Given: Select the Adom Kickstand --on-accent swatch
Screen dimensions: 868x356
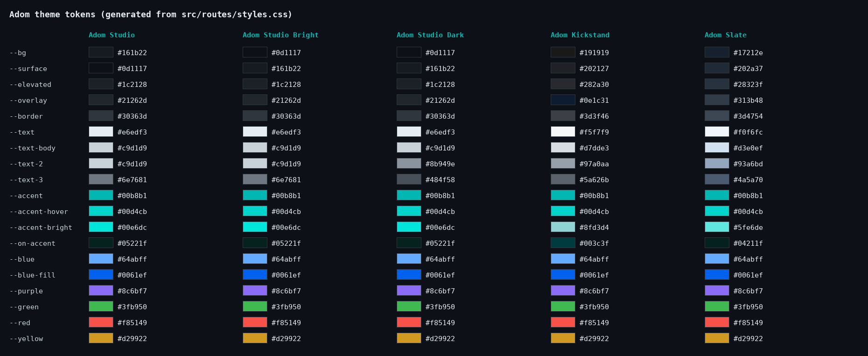Looking at the screenshot, I should click(x=563, y=243).
